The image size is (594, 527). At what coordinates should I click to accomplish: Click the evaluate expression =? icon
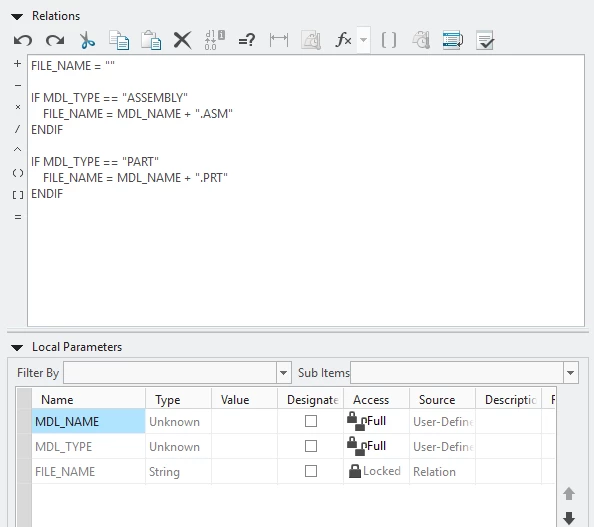point(247,40)
